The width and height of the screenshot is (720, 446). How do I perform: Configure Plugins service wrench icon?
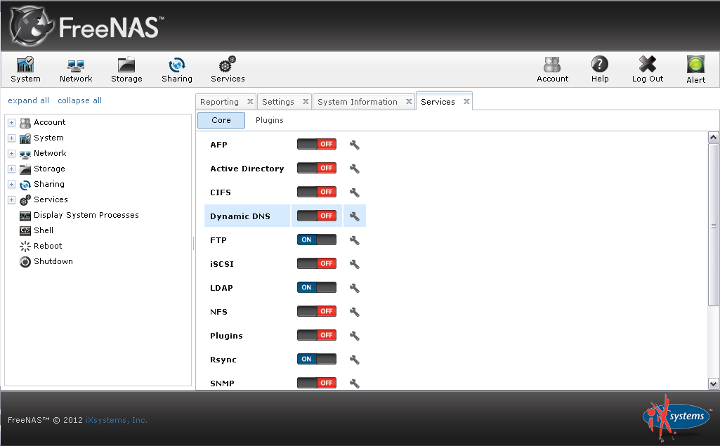tap(354, 336)
